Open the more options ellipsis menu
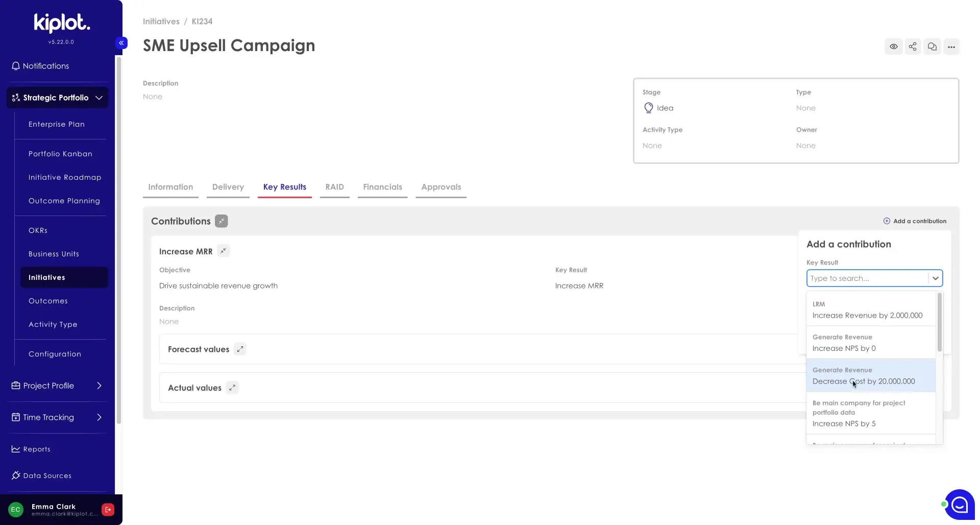This screenshot has height=525, width=980. pyautogui.click(x=952, y=46)
